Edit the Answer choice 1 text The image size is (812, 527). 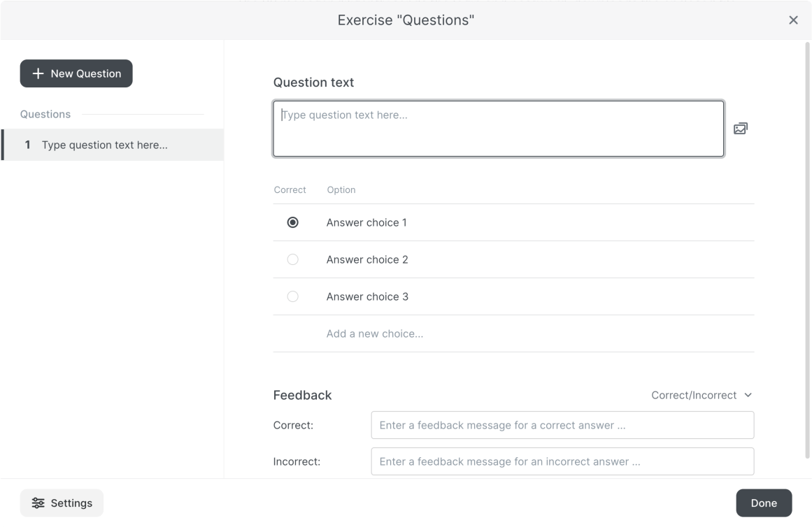(x=366, y=222)
